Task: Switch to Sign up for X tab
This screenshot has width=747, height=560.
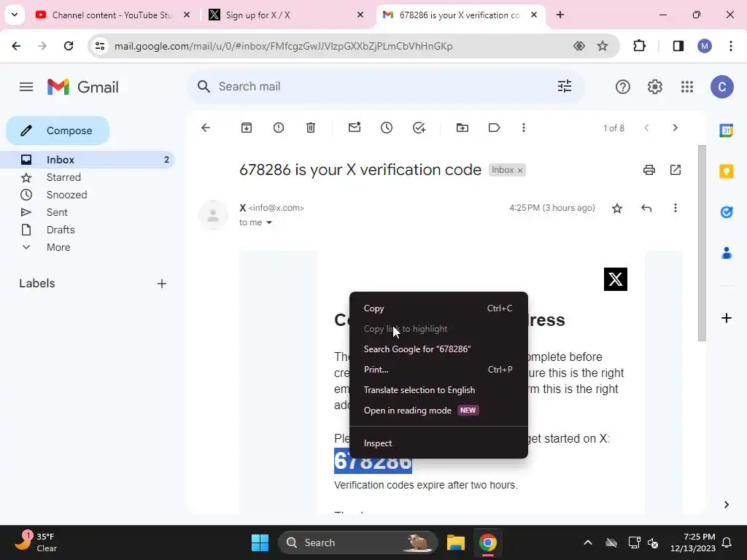Action: click(x=285, y=15)
